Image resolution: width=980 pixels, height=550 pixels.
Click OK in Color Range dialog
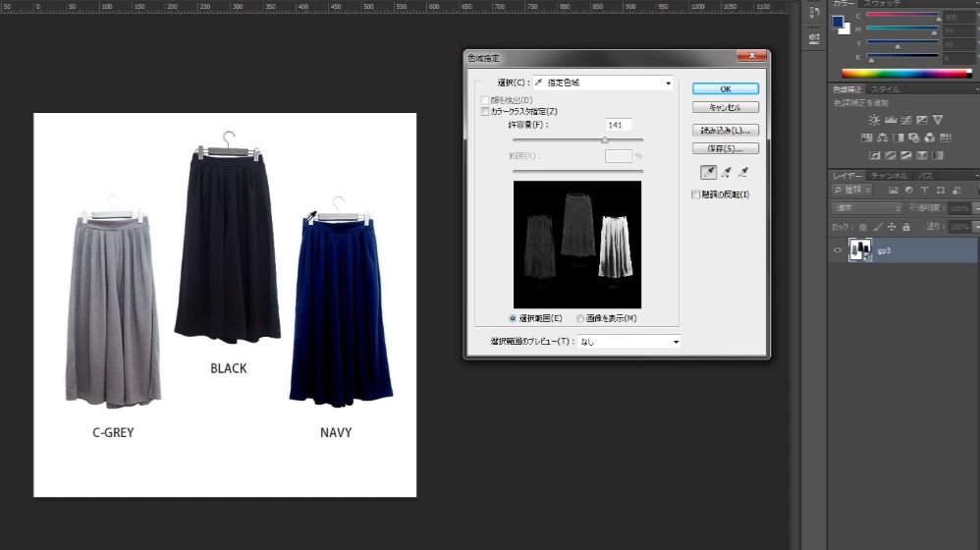pos(725,88)
